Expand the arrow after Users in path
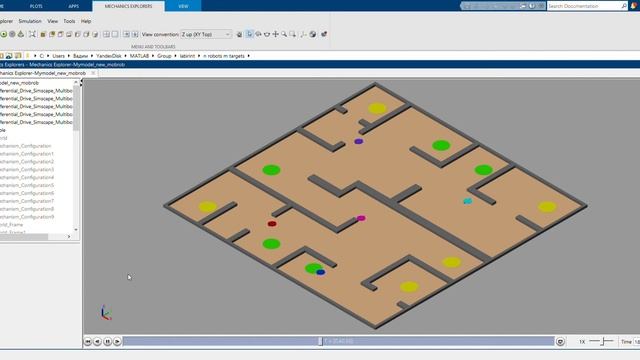The width and height of the screenshot is (640, 360). pos(69,56)
